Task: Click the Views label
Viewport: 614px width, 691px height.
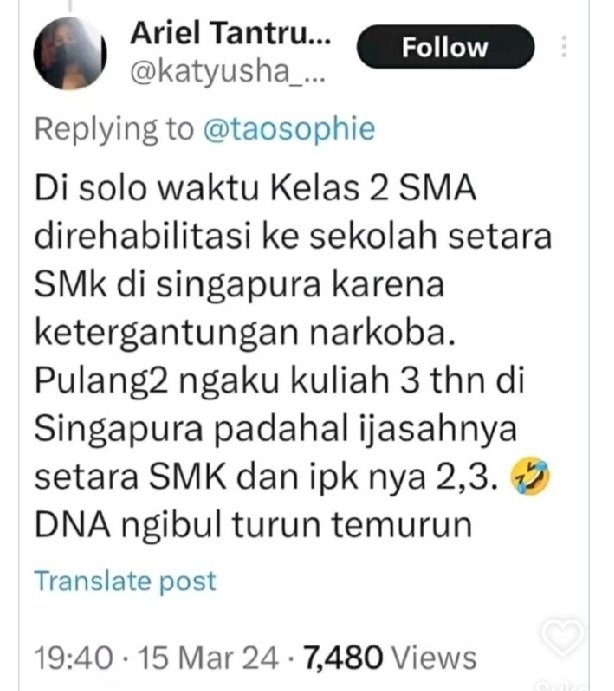Action: [x=434, y=658]
